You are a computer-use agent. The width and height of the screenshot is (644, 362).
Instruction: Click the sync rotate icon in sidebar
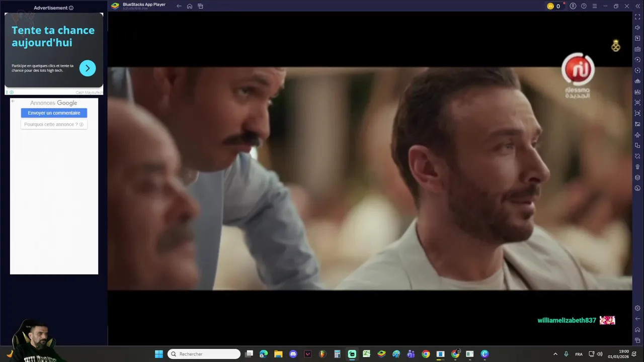point(637,70)
